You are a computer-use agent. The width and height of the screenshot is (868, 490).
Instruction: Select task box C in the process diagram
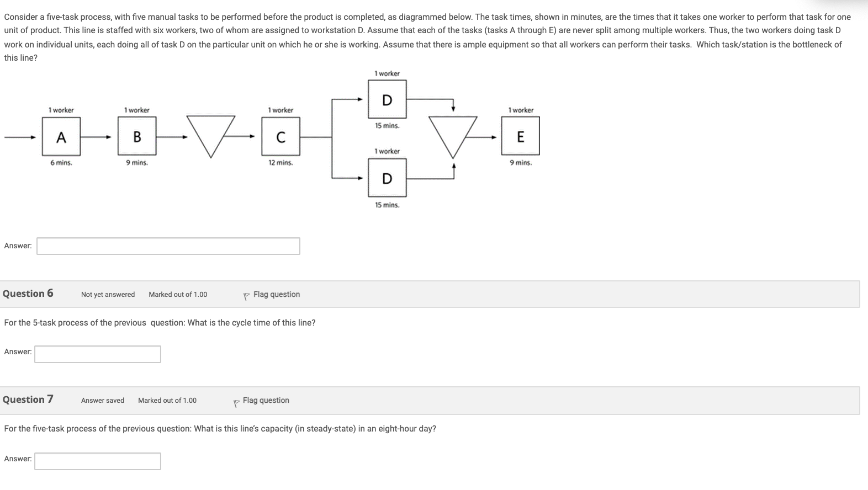(280, 136)
